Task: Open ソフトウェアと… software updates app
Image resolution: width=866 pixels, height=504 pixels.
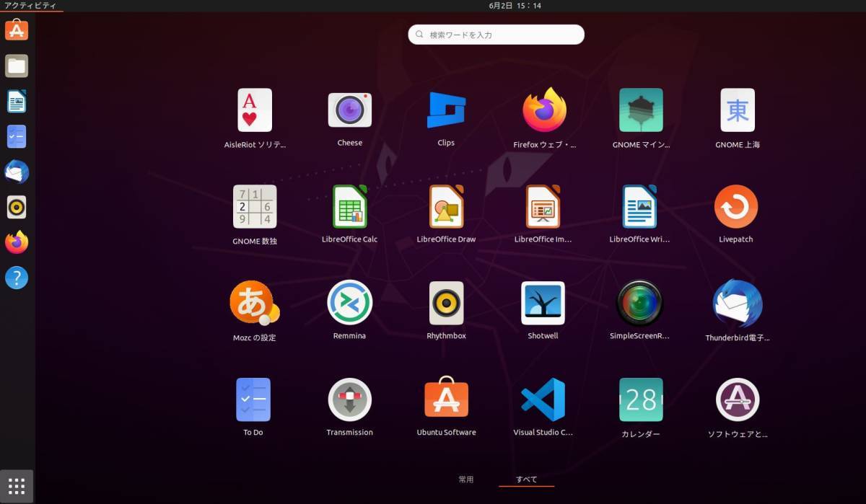Action: point(738,399)
